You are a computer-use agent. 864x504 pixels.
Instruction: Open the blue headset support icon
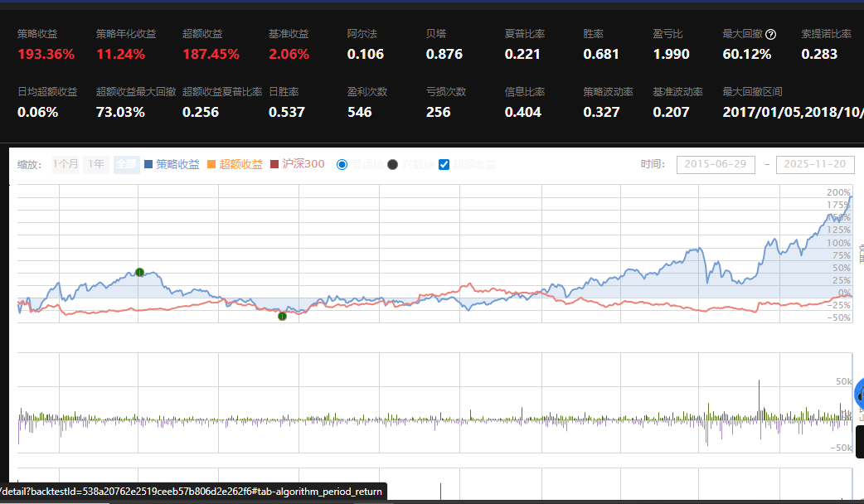(x=859, y=393)
